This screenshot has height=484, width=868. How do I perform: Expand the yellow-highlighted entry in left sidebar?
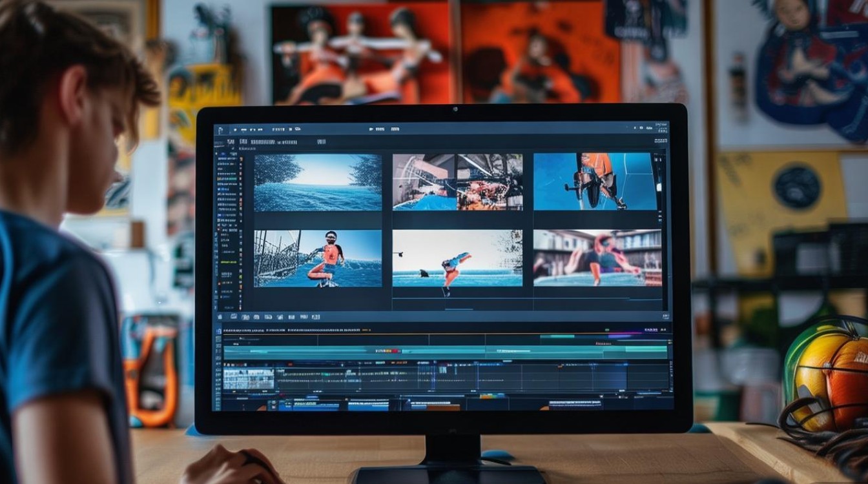(227, 263)
